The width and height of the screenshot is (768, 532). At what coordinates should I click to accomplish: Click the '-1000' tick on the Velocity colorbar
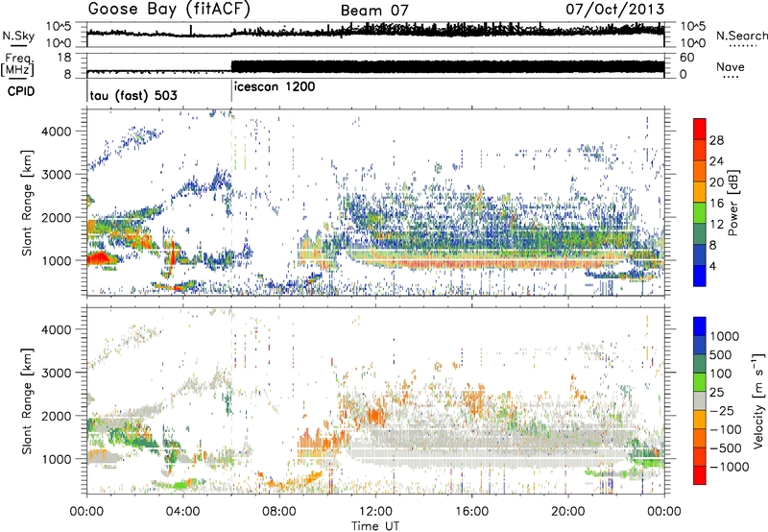730,467
